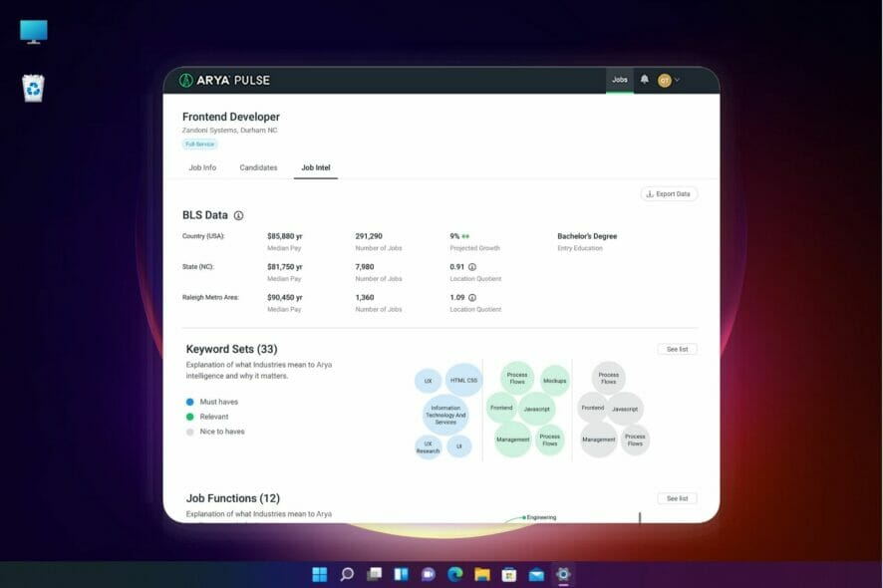883x588 pixels.
Task: Select the green Frontend bubble
Action: (x=501, y=408)
